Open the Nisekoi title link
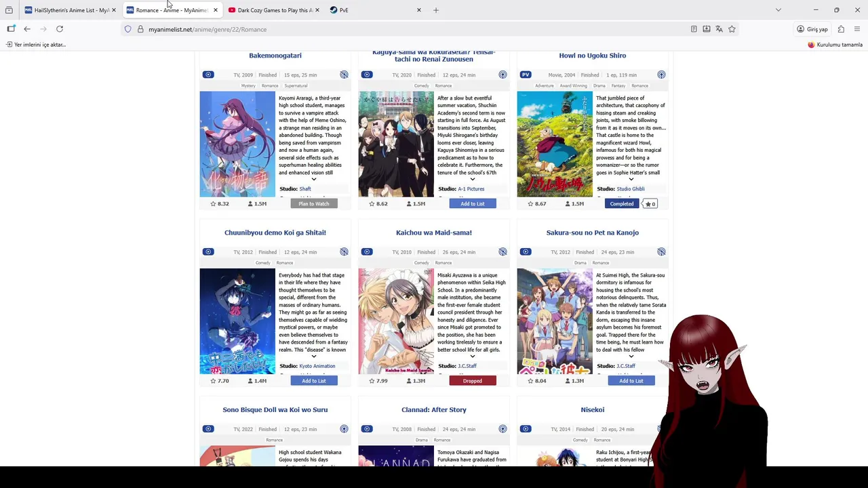The height and width of the screenshot is (488, 868). tap(593, 409)
